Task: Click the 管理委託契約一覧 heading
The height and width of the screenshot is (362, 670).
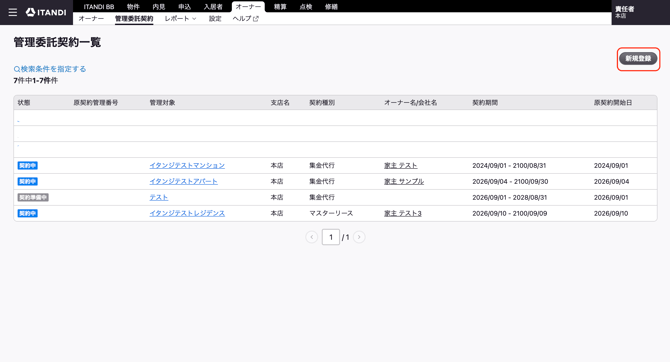Action: (57, 42)
